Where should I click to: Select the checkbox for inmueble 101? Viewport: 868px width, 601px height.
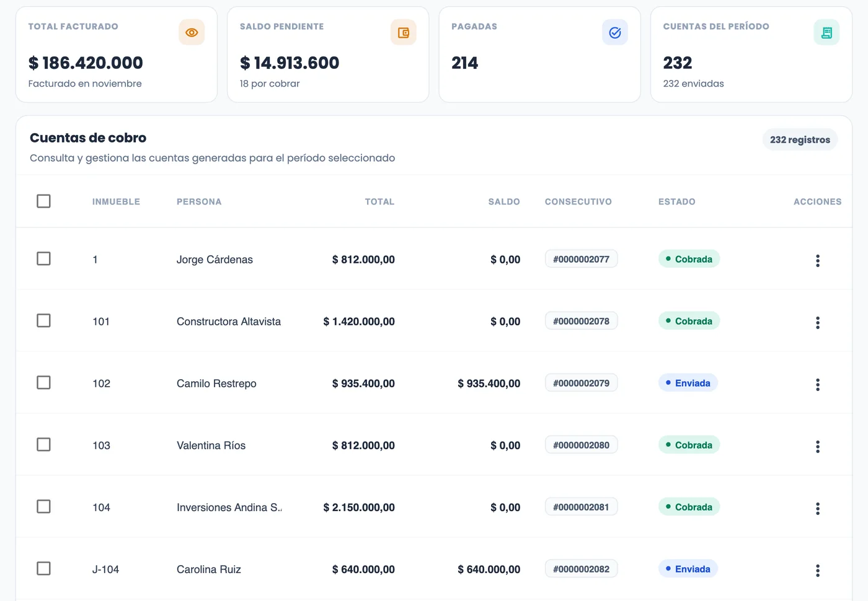tap(43, 320)
